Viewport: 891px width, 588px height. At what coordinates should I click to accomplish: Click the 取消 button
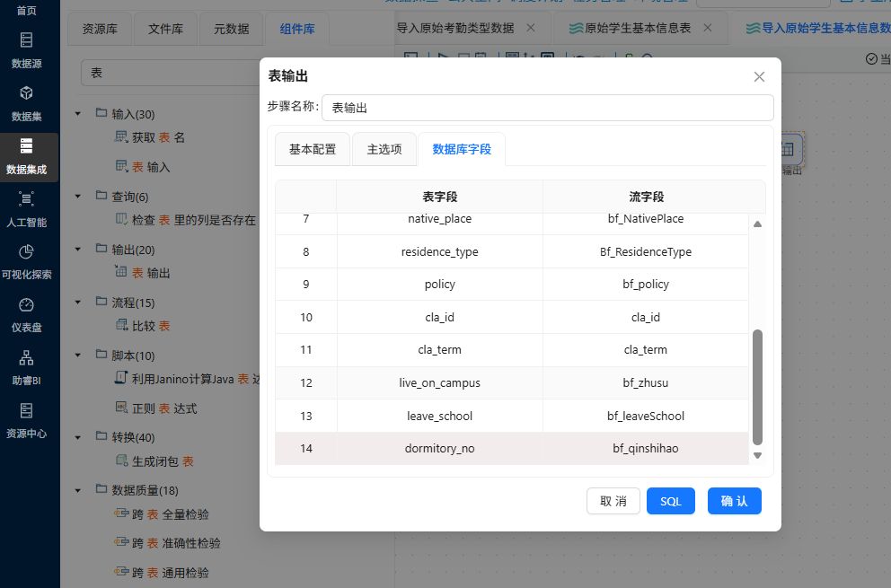point(613,501)
